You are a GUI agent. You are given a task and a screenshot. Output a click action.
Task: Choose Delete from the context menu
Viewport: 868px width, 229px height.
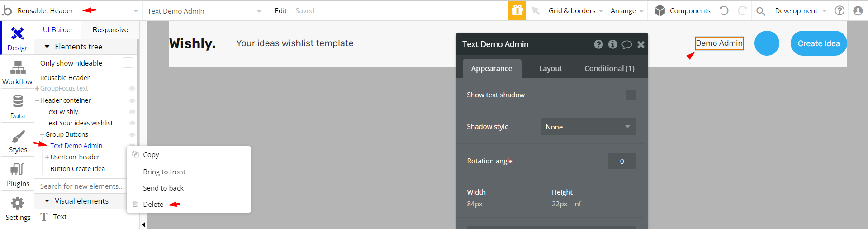pos(153,205)
